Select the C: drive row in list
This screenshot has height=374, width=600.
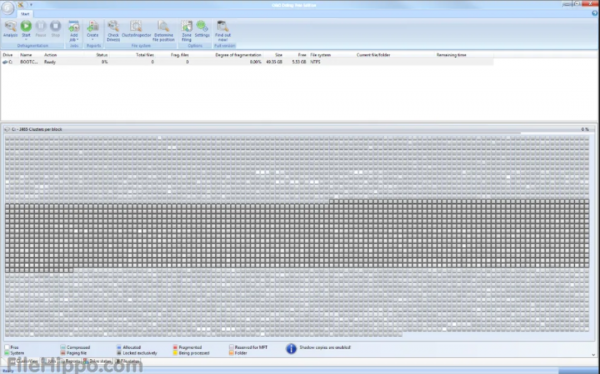[247, 62]
